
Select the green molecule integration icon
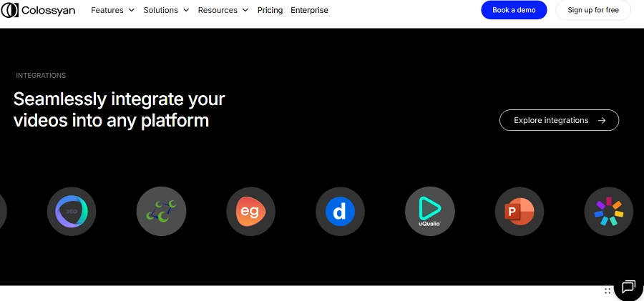click(x=161, y=212)
